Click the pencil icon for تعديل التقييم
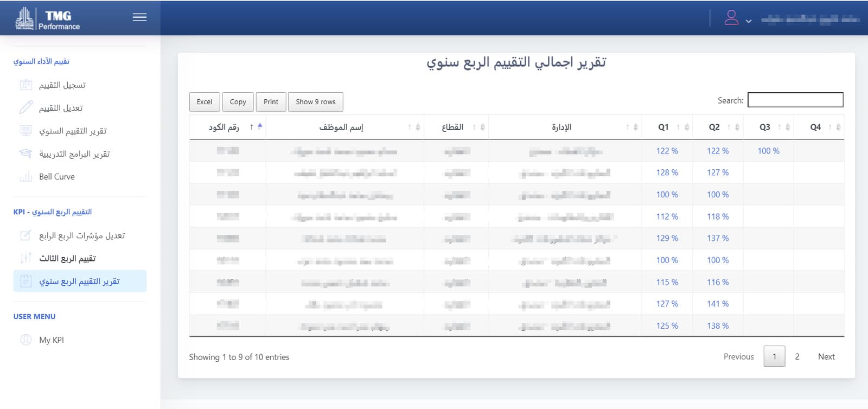Screen dimensions: 868x409 click(25, 107)
